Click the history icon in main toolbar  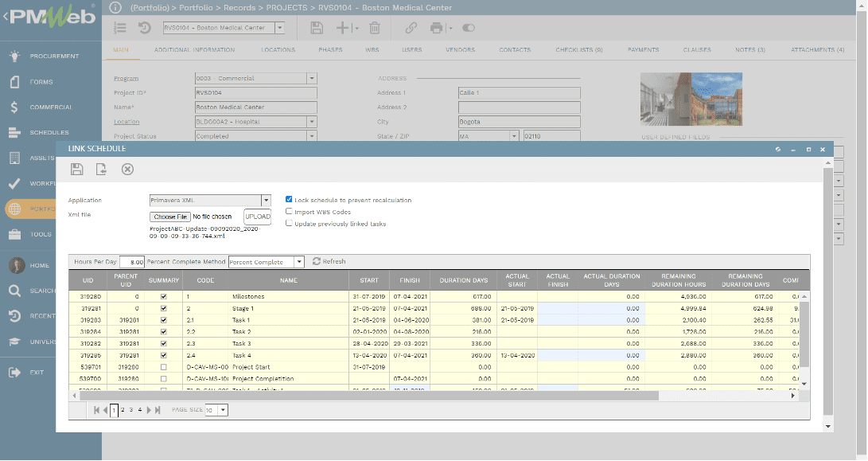click(x=145, y=28)
